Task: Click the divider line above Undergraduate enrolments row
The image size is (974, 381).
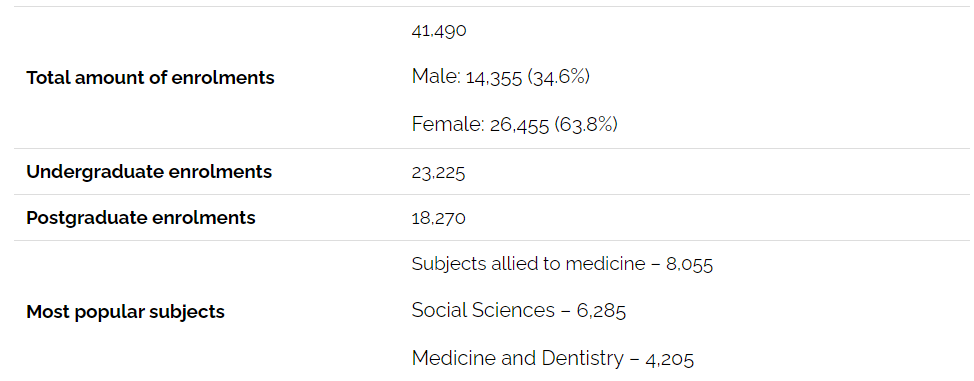Action: point(492,149)
